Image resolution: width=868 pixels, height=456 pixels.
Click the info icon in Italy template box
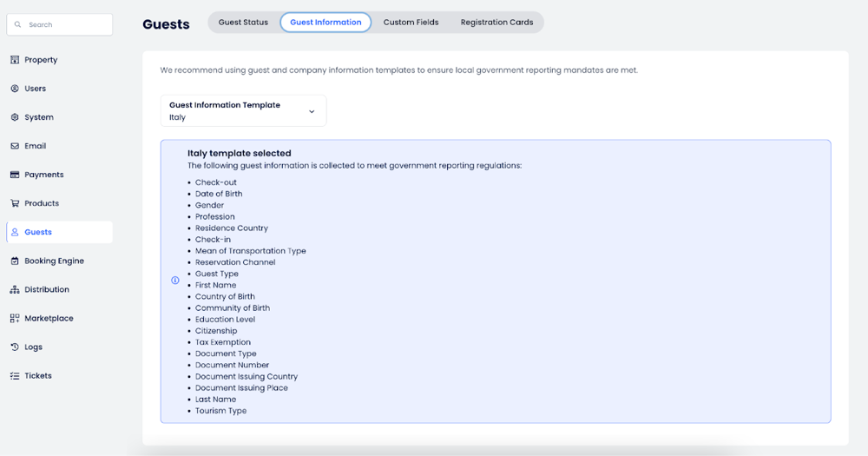[x=175, y=281]
